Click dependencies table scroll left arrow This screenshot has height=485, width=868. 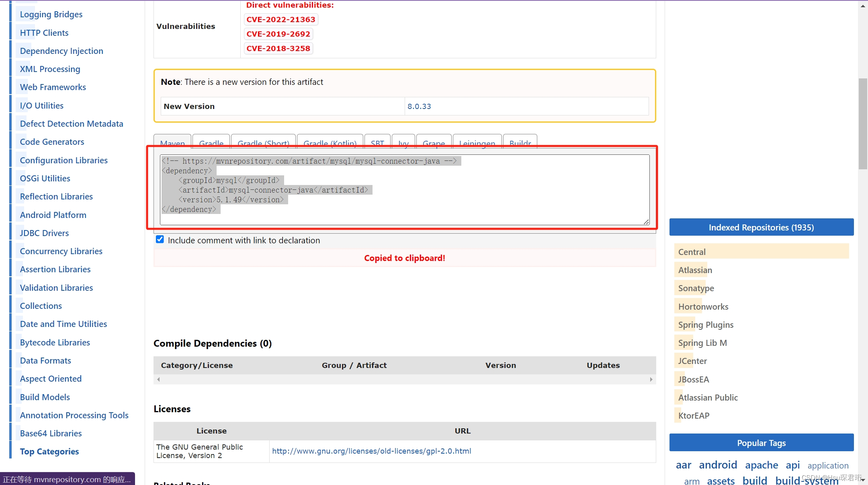158,379
